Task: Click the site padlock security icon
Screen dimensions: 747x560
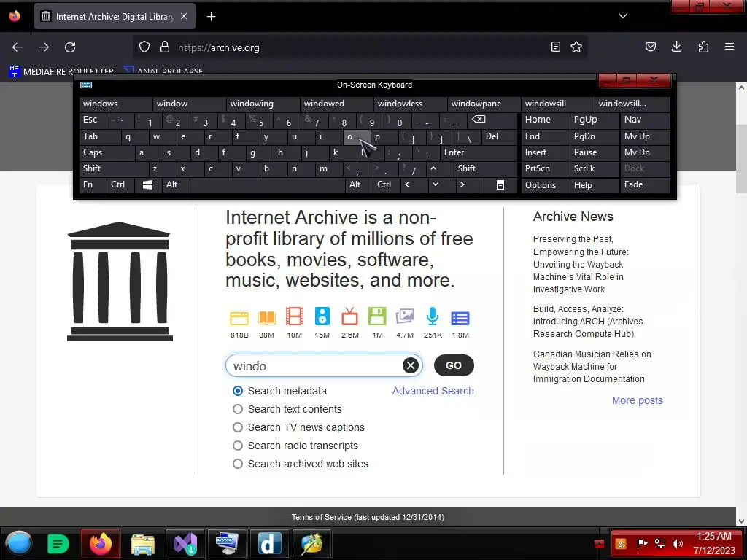Action: [x=165, y=47]
